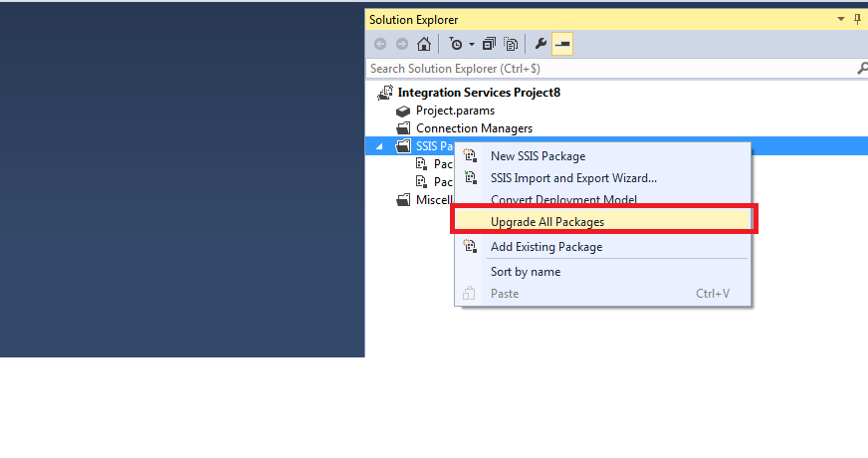868x458 pixels.
Task: Select the Connection Managers folder
Action: tap(474, 128)
